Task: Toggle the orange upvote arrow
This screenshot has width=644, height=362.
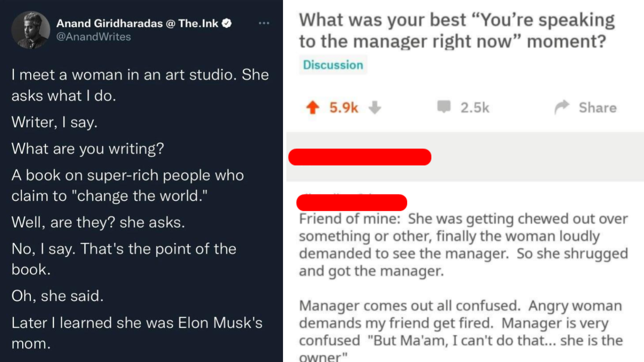Action: click(x=312, y=107)
